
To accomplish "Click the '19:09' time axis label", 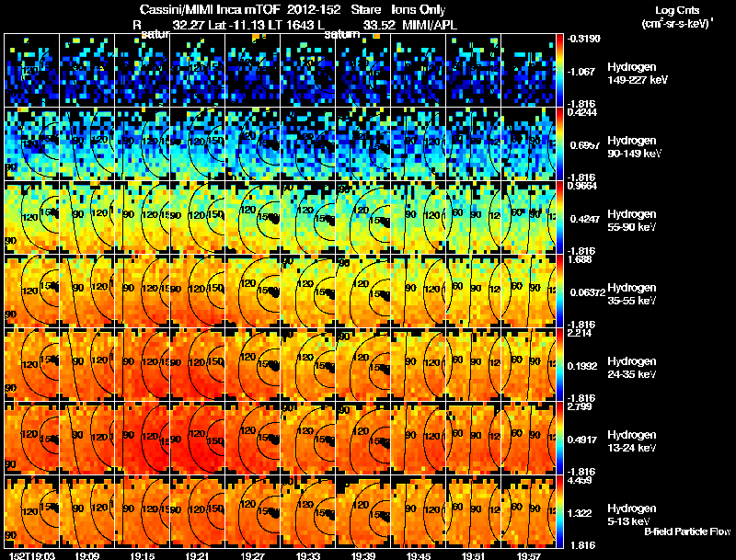I will coord(86,555).
